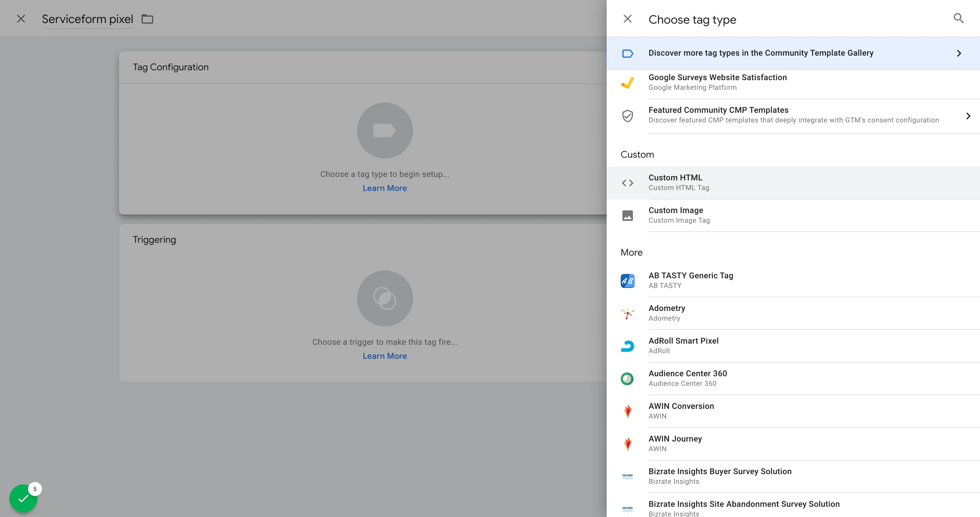Click the trigger placeholder circle in Triggering
Screen dimensions: 980x517
(385, 298)
